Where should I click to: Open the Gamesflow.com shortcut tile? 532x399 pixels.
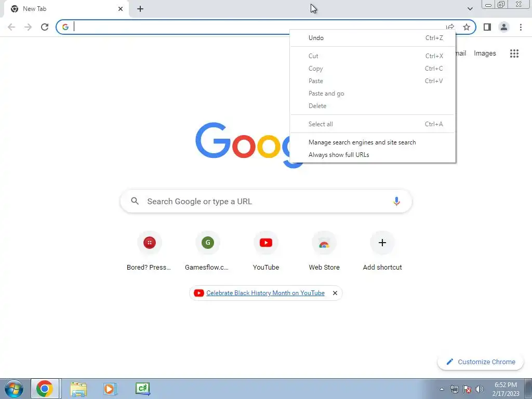207,251
